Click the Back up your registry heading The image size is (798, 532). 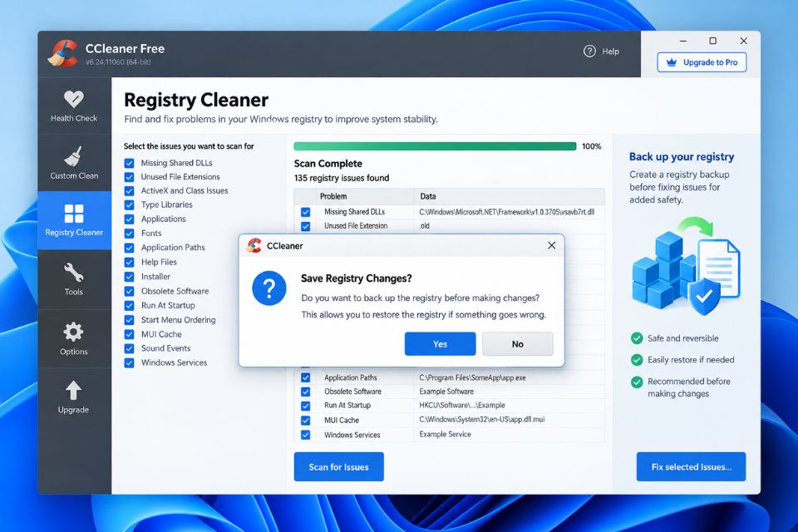(682, 157)
